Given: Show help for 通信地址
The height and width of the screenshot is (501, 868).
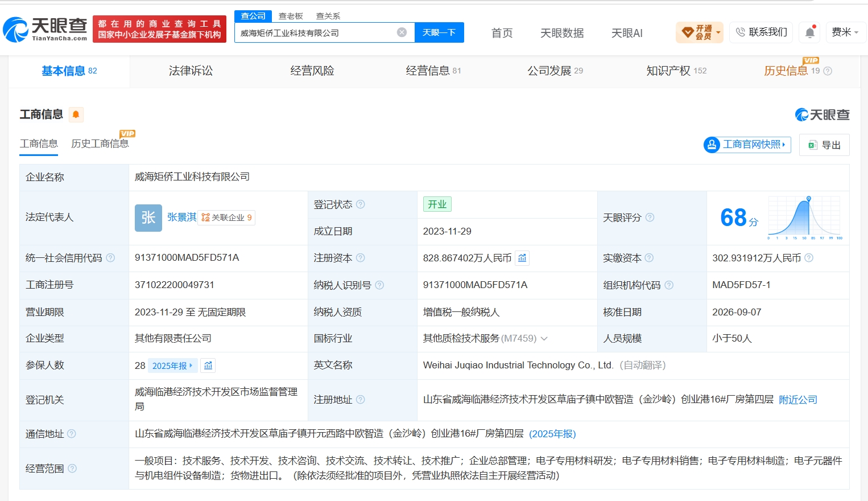Looking at the screenshot, I should [72, 434].
